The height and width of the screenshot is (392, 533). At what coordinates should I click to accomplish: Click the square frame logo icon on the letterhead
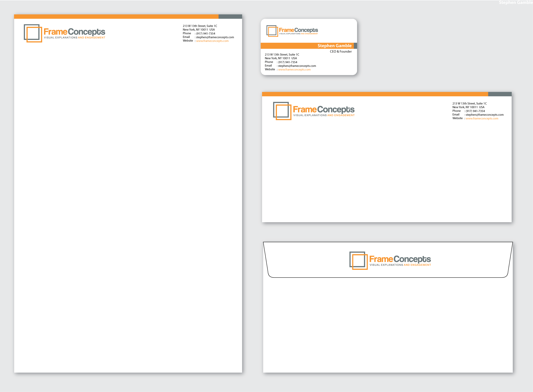point(33,33)
